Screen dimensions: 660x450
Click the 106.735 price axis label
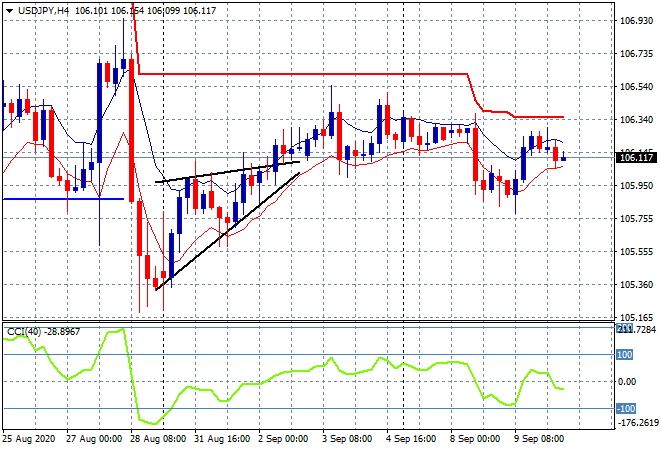pyautogui.click(x=636, y=53)
